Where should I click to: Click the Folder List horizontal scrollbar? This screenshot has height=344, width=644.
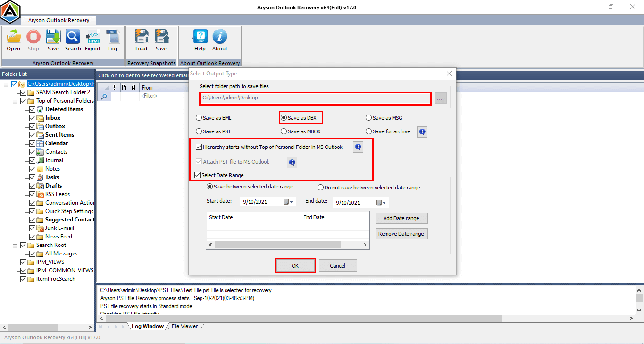(48, 327)
